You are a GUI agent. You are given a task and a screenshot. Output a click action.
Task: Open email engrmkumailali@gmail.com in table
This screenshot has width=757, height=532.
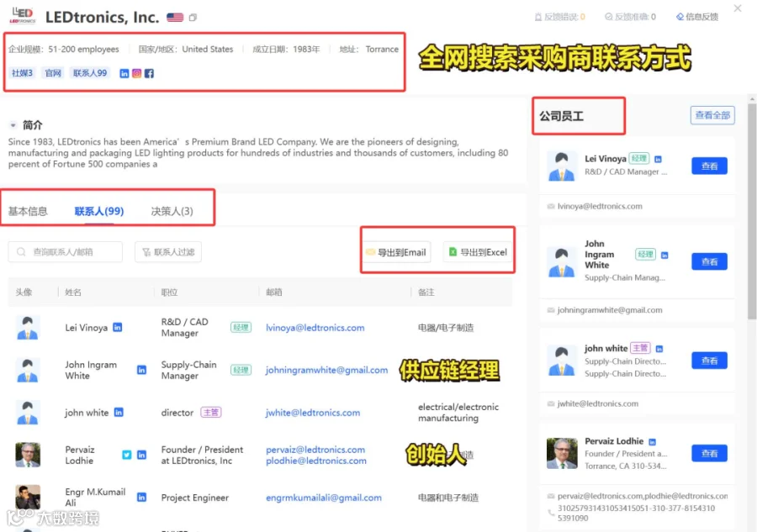click(324, 498)
